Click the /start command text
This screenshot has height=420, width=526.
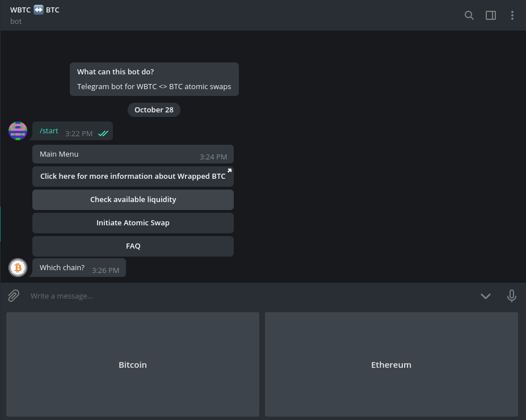(x=49, y=131)
